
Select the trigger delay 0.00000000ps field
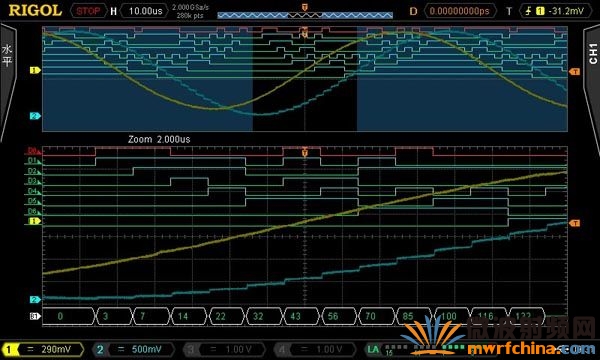(x=460, y=11)
